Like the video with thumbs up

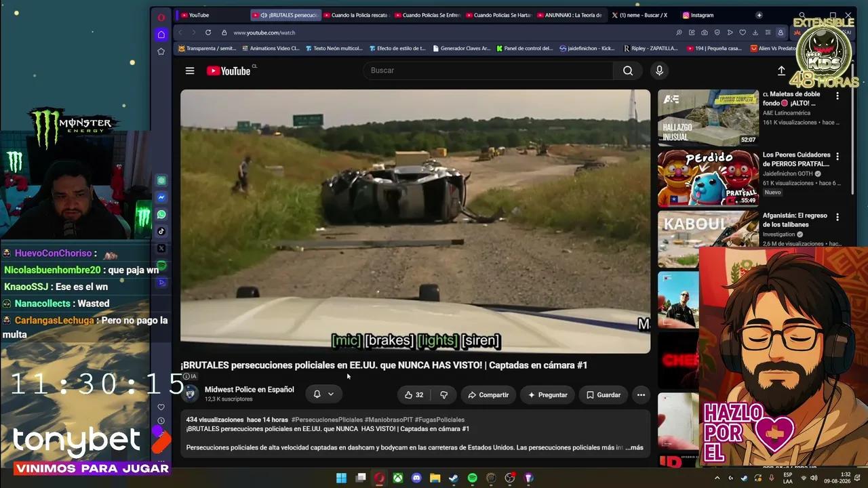[x=414, y=394]
